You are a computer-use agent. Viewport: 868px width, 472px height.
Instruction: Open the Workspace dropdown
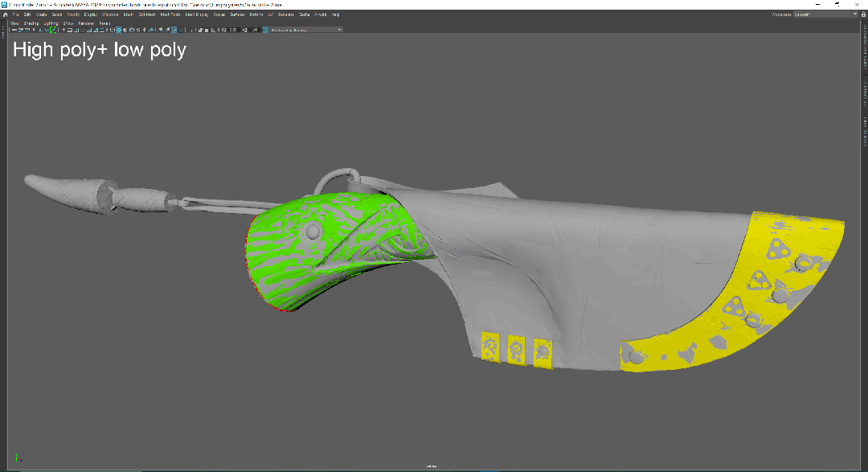coord(825,14)
